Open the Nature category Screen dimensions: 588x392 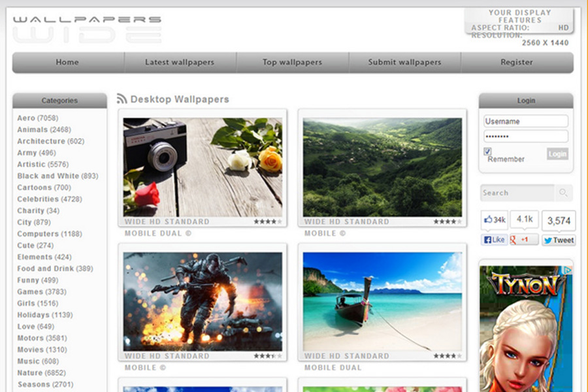(41, 373)
